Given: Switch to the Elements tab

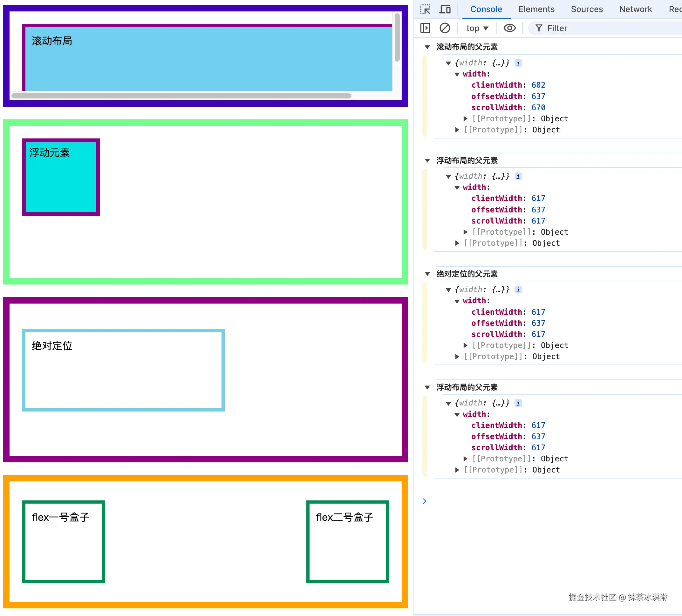Looking at the screenshot, I should (536, 9).
